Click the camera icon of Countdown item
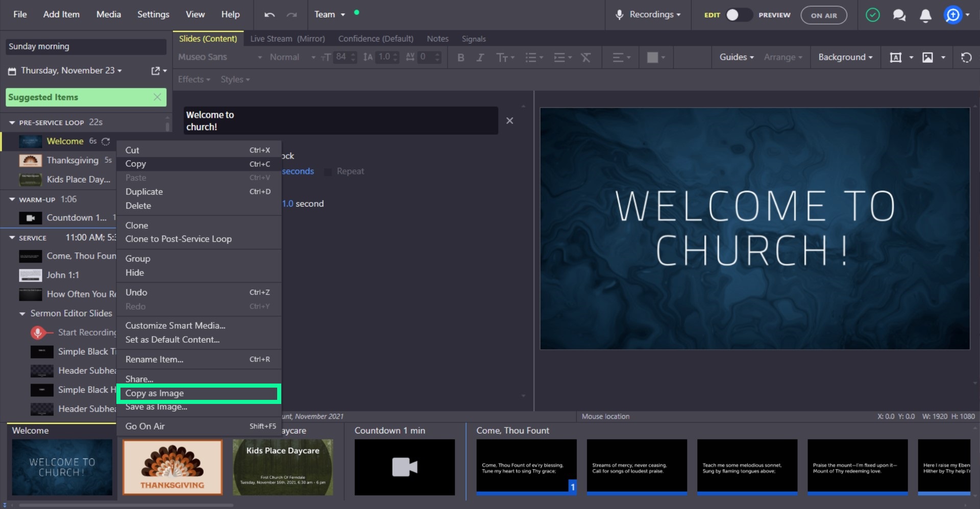 coord(31,218)
